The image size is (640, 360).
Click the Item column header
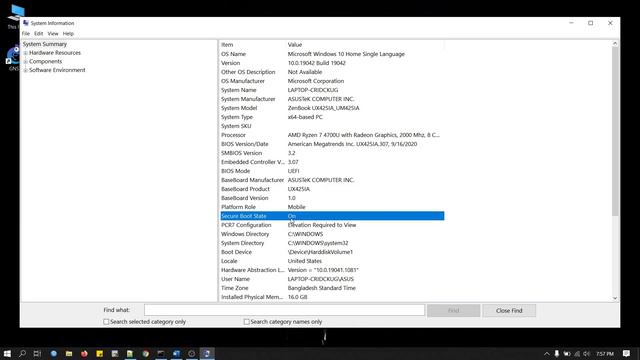click(253, 44)
